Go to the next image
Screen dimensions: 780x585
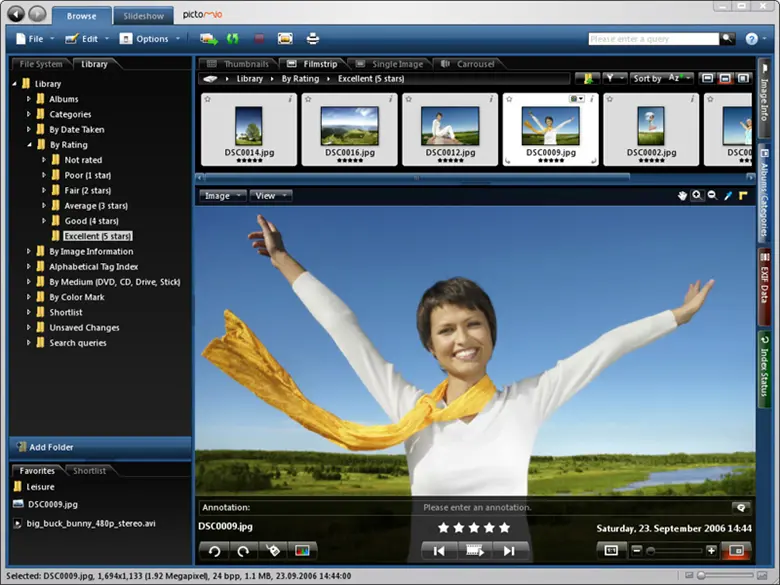click(x=509, y=551)
